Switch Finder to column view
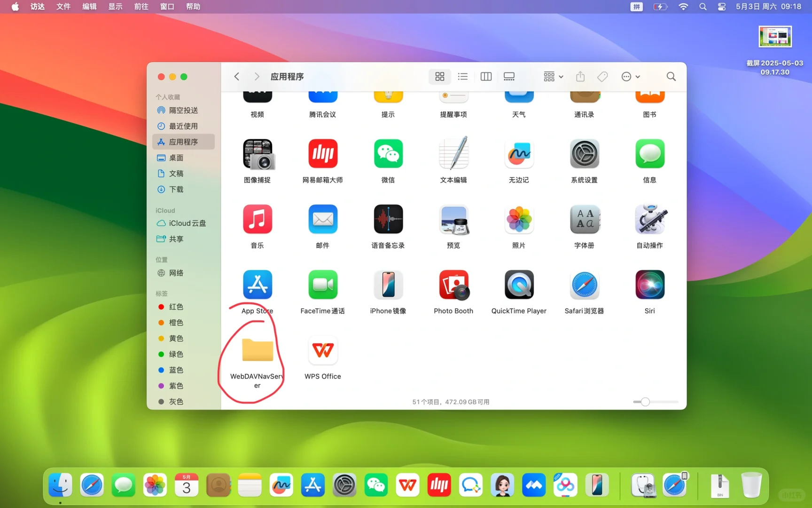The width and height of the screenshot is (812, 508). pyautogui.click(x=486, y=76)
